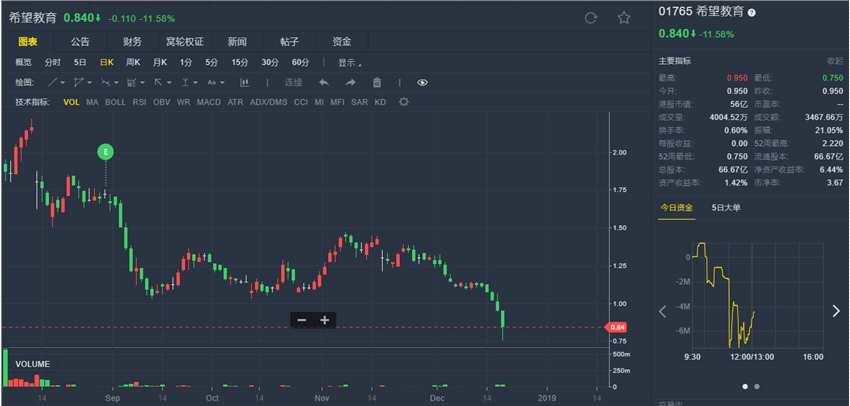Expand the text tool dropdown arrow
This screenshot has height=406, width=850.
tap(222, 83)
